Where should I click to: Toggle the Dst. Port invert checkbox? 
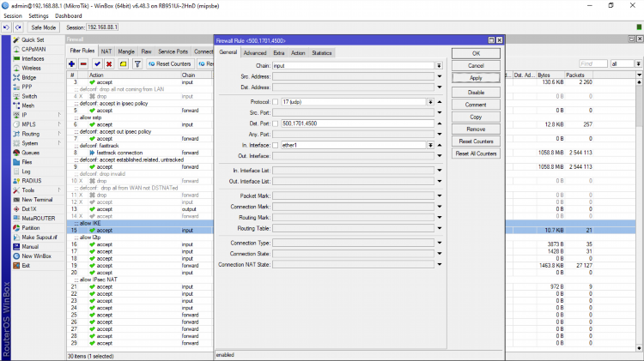tap(275, 123)
